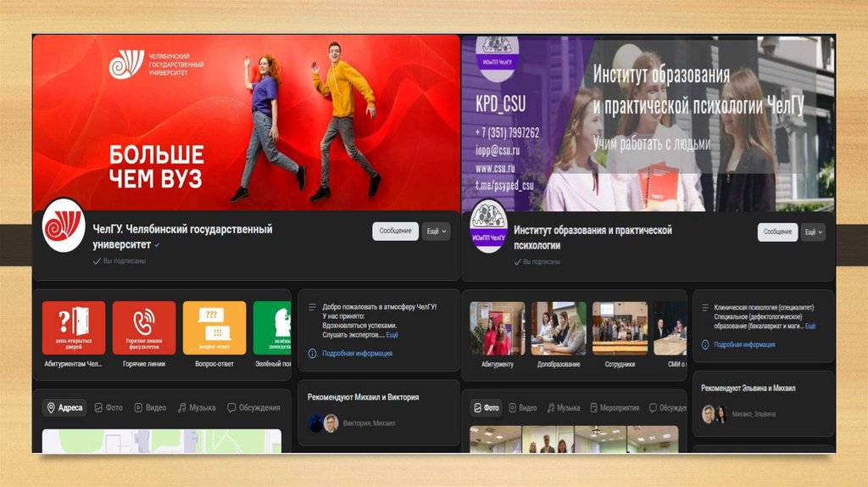Switch to Музыка tab on ЧелГУ page
Viewport: 868px width, 487px height.
point(197,408)
